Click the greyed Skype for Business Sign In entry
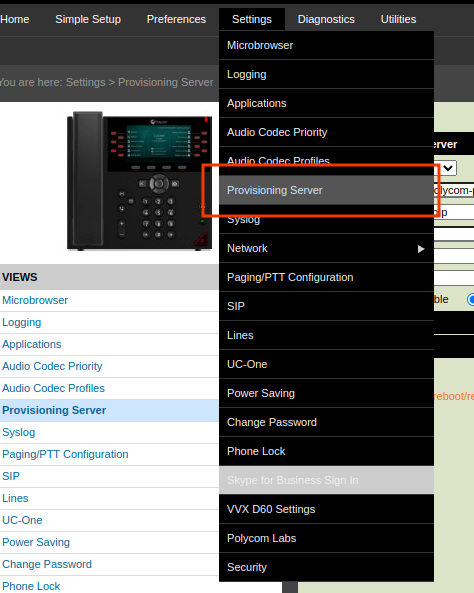Screen dimensions: 474x593 (326, 480)
